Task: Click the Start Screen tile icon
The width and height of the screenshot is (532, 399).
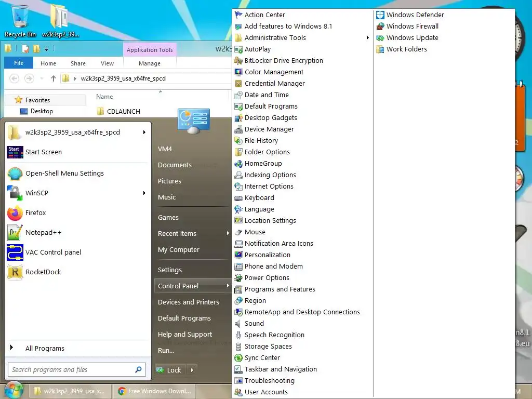Action: point(15,152)
